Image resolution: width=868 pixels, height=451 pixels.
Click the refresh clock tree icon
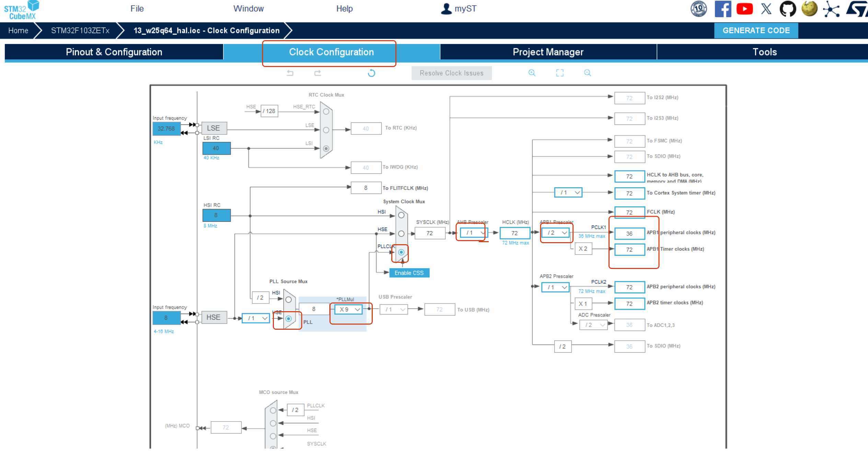coord(371,73)
